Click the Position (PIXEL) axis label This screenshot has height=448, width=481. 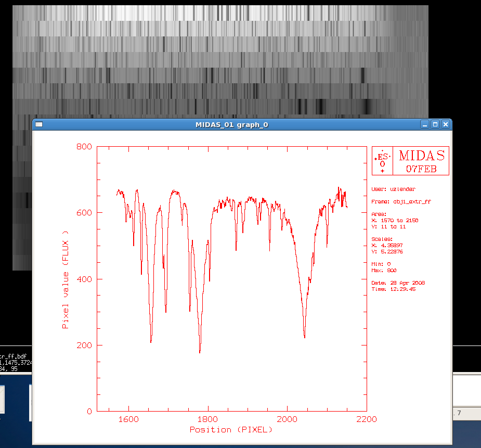coord(231,430)
